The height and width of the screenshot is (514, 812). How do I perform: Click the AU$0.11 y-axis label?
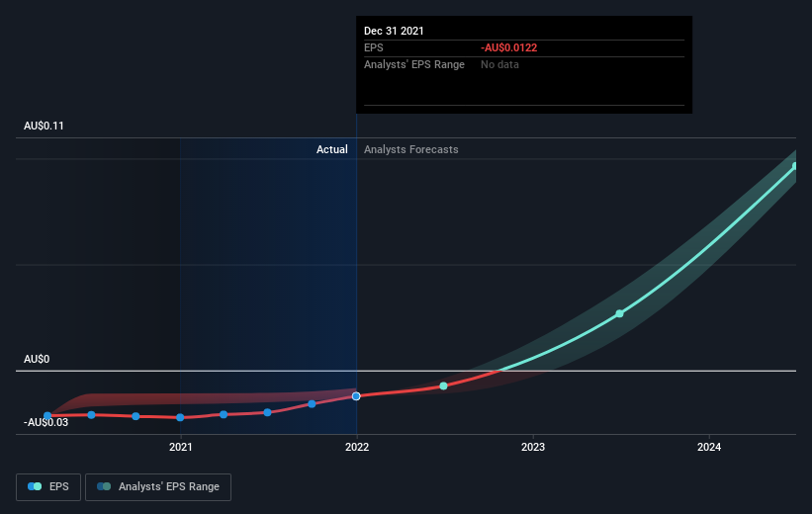[44, 126]
